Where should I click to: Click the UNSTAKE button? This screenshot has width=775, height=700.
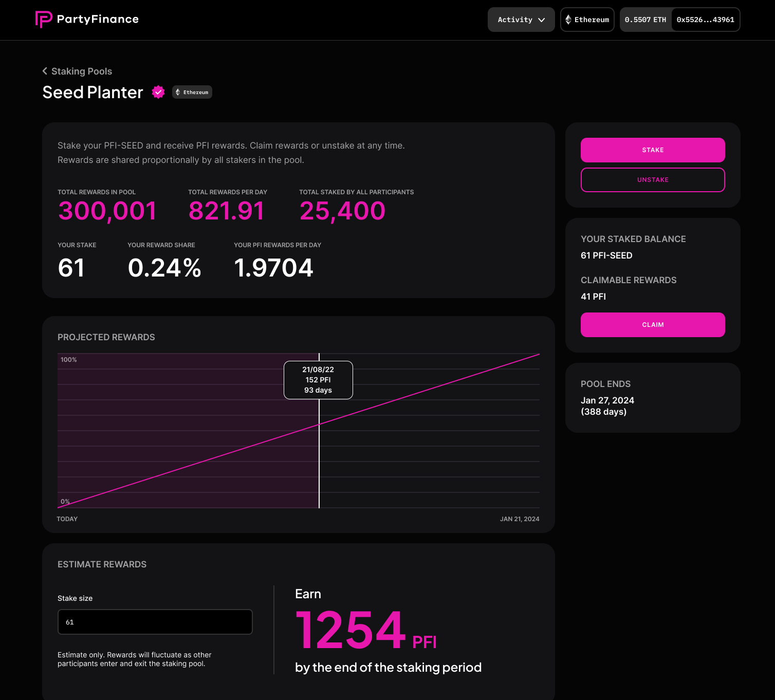653,180
